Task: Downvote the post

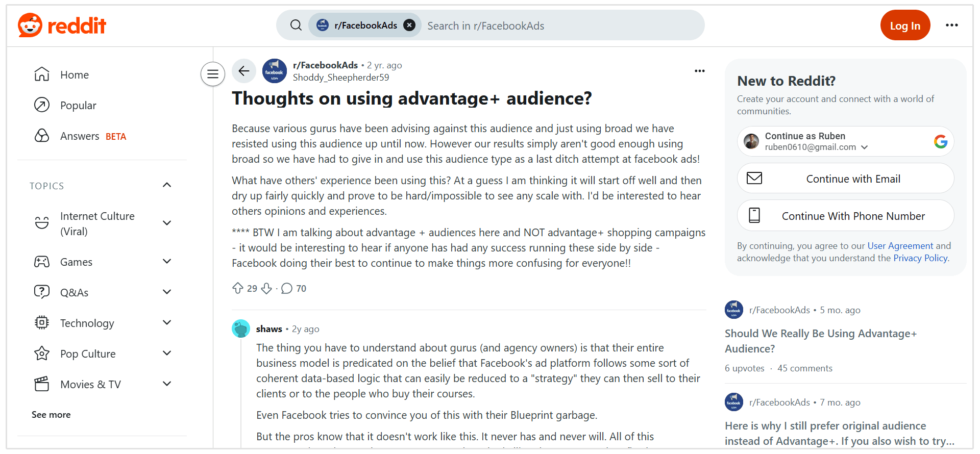Action: coord(266,288)
